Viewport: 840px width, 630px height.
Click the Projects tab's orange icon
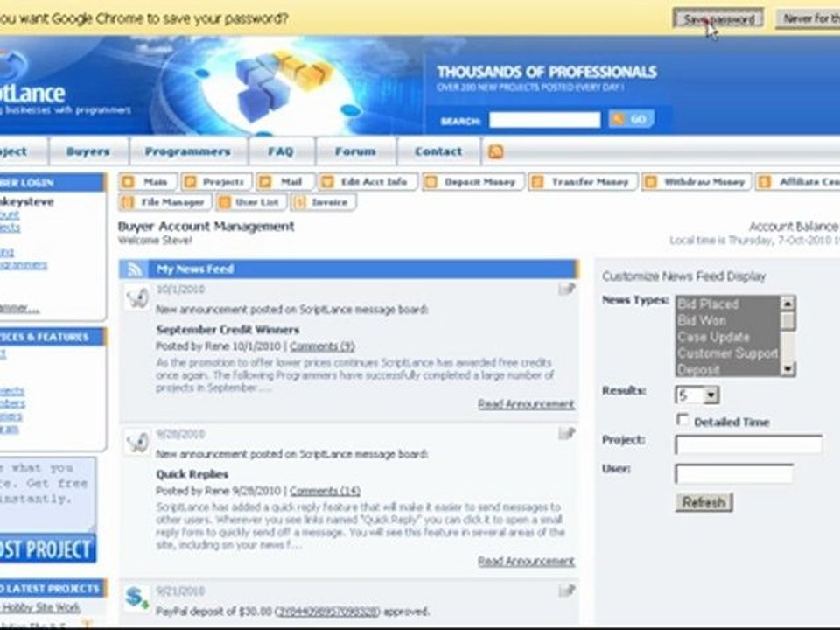190,182
